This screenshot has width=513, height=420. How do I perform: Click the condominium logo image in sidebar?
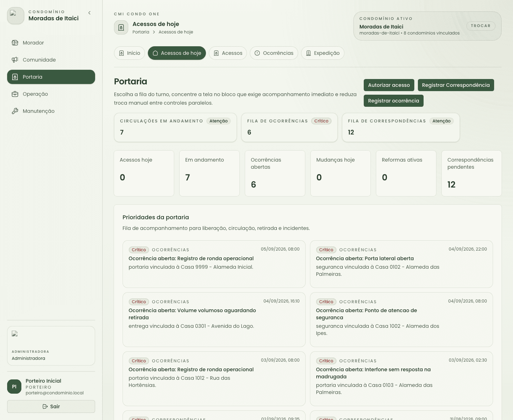tap(16, 16)
